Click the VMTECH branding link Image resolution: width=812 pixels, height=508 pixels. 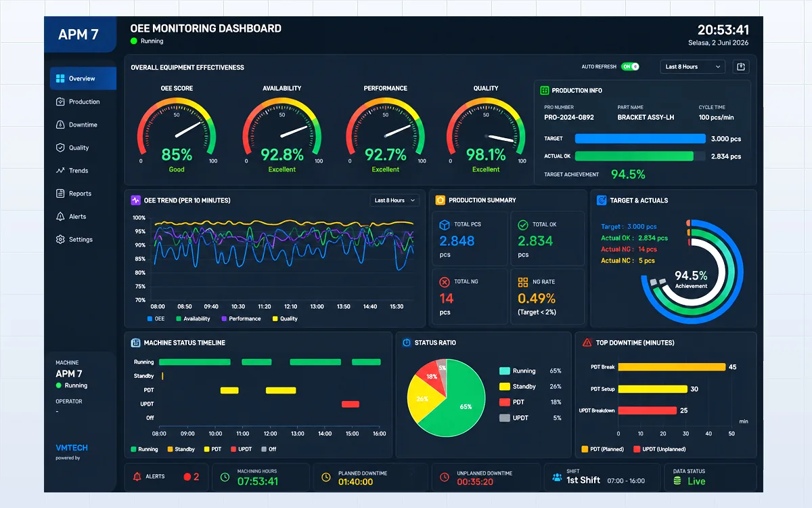(x=72, y=448)
